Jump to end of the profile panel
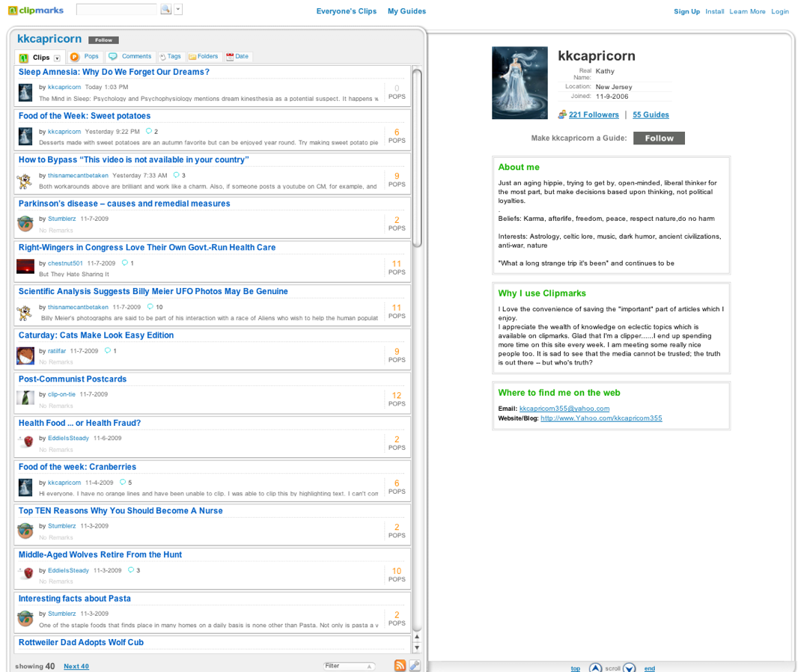Image resolution: width=801 pixels, height=672 pixels. (x=649, y=668)
